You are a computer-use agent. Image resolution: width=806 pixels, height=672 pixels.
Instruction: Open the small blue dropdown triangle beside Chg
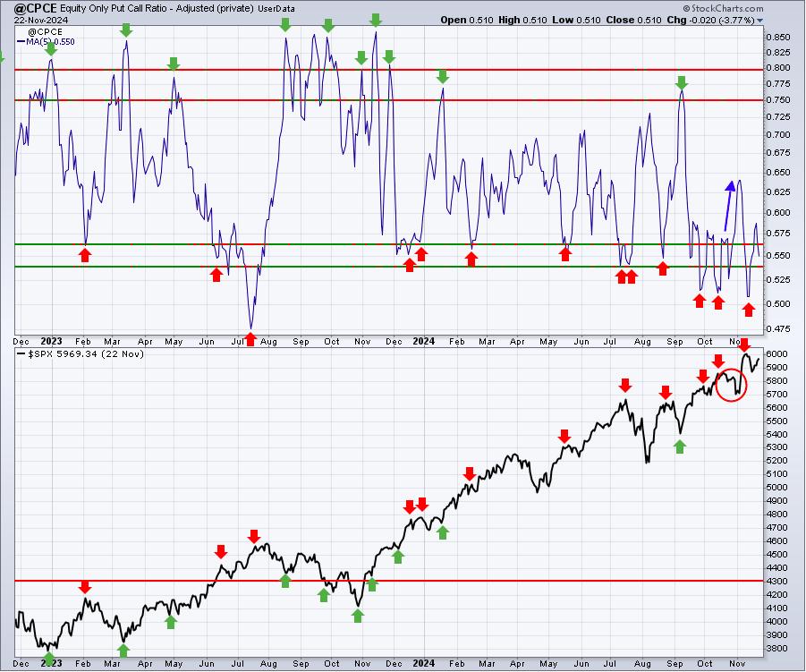pyautogui.click(x=759, y=21)
